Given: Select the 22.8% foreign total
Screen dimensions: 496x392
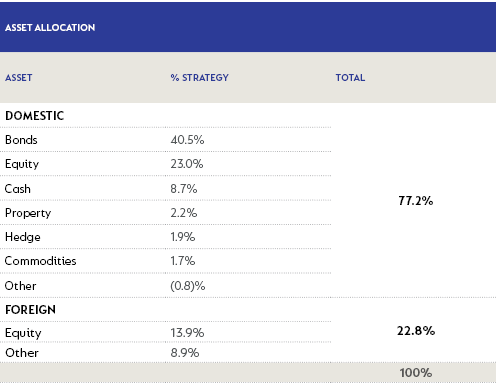Looking at the screenshot, I should [416, 331].
